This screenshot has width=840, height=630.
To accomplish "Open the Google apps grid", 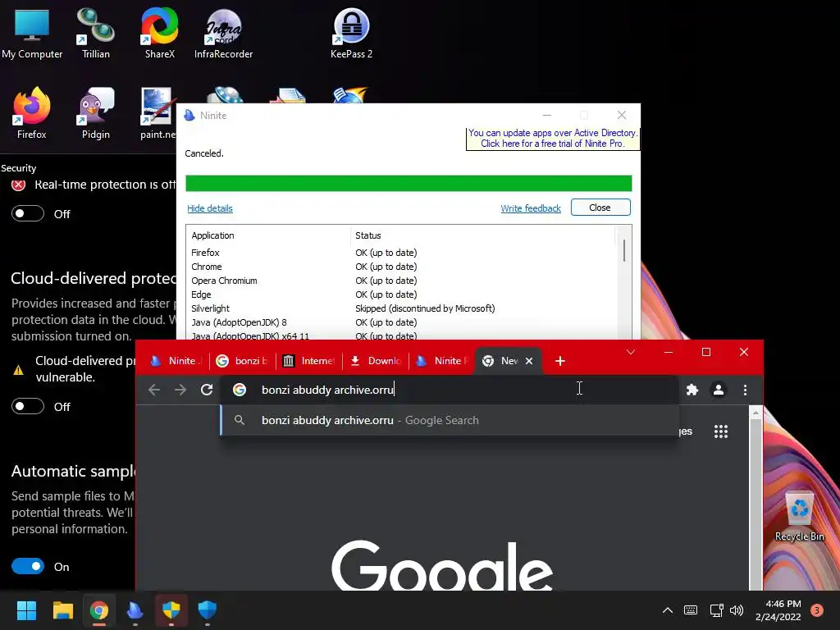I will [721, 431].
